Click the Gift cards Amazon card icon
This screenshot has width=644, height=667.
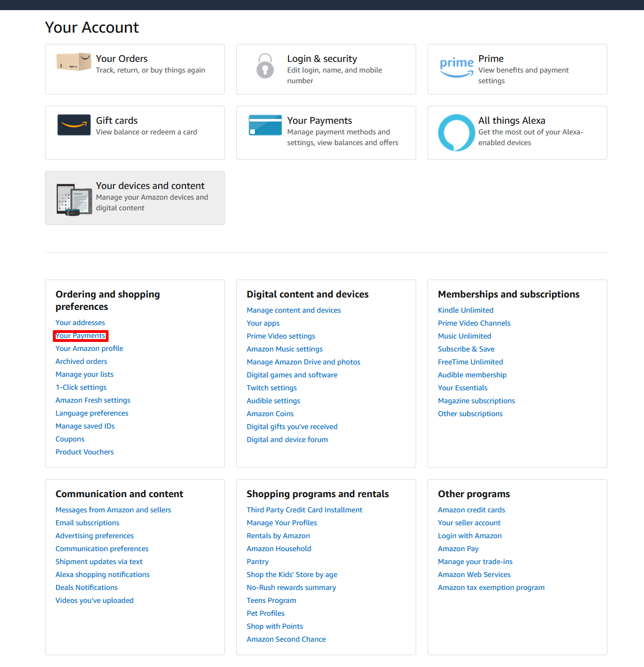(x=74, y=125)
